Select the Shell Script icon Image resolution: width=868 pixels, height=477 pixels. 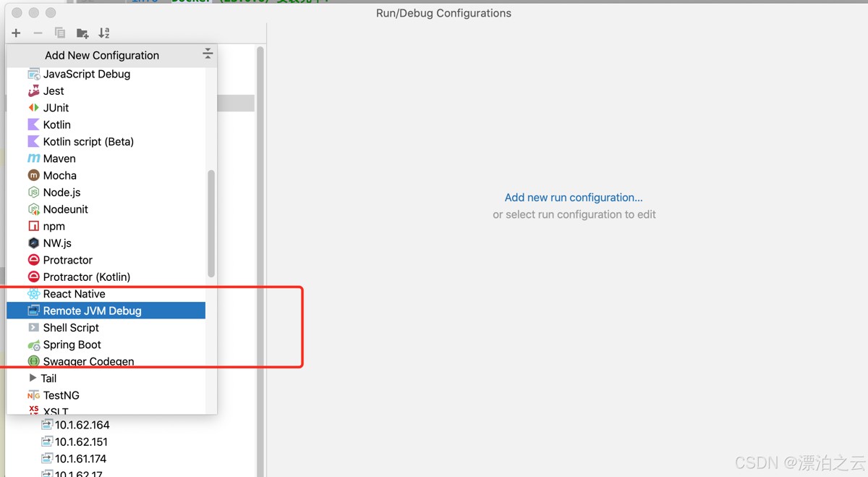click(x=33, y=327)
